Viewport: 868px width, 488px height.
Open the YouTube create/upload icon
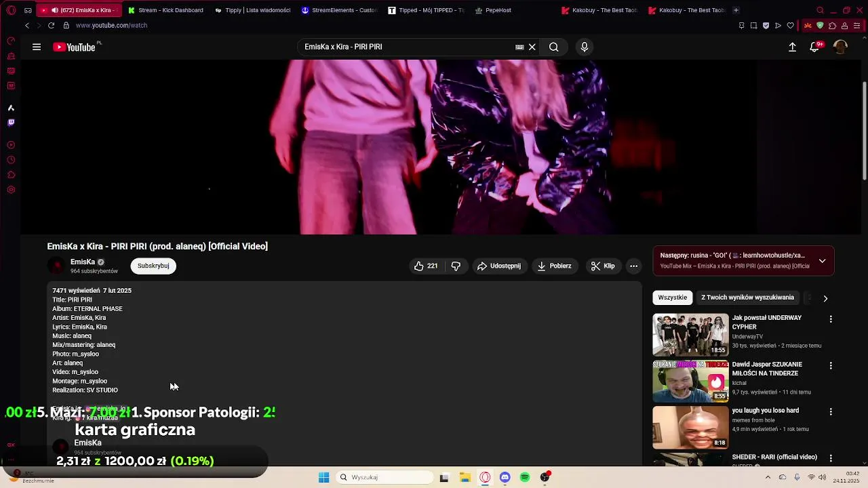click(x=792, y=47)
